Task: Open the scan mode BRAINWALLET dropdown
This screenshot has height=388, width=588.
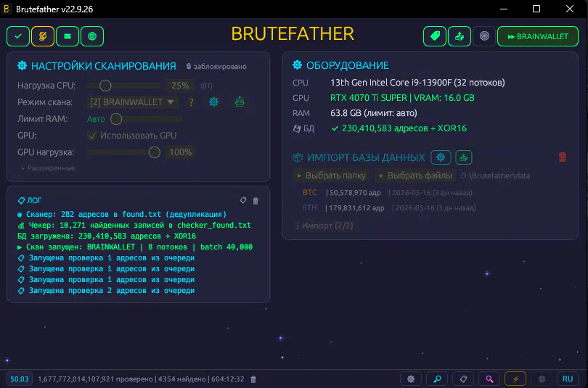Action: 132,102
